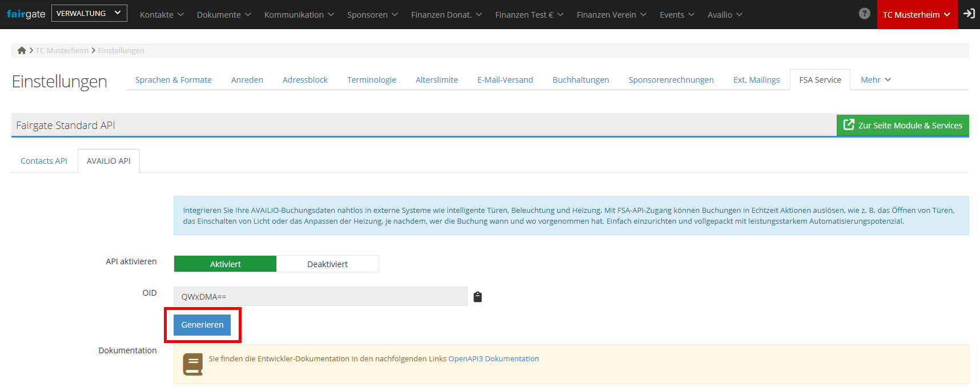The image size is (980, 391).
Task: Expand the Availio menu
Action: [725, 15]
